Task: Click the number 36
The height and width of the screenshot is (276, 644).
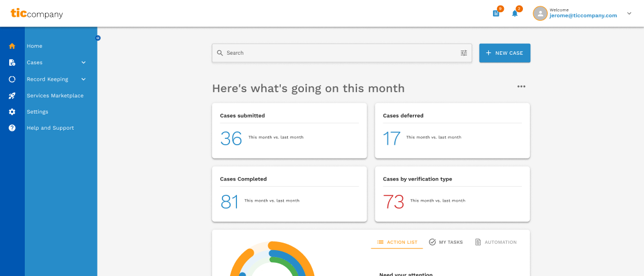Action: point(231,138)
